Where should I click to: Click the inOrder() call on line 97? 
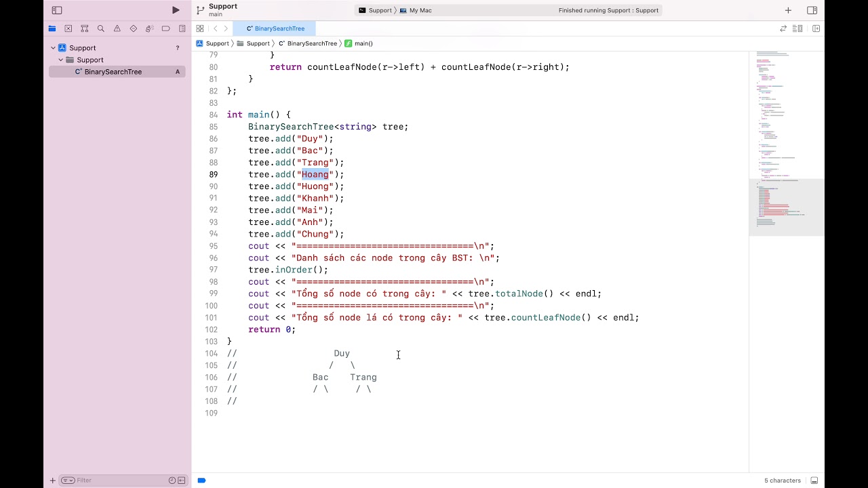pyautogui.click(x=301, y=270)
